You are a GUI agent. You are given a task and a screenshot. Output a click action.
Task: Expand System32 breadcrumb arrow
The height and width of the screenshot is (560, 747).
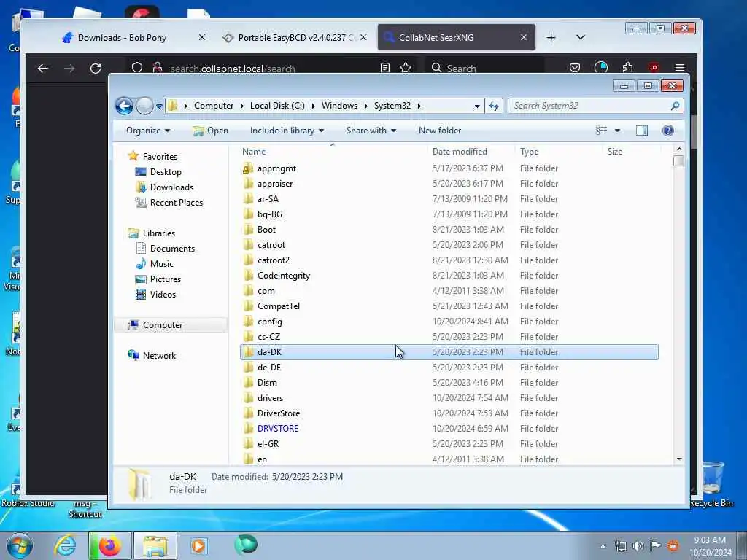tap(419, 106)
